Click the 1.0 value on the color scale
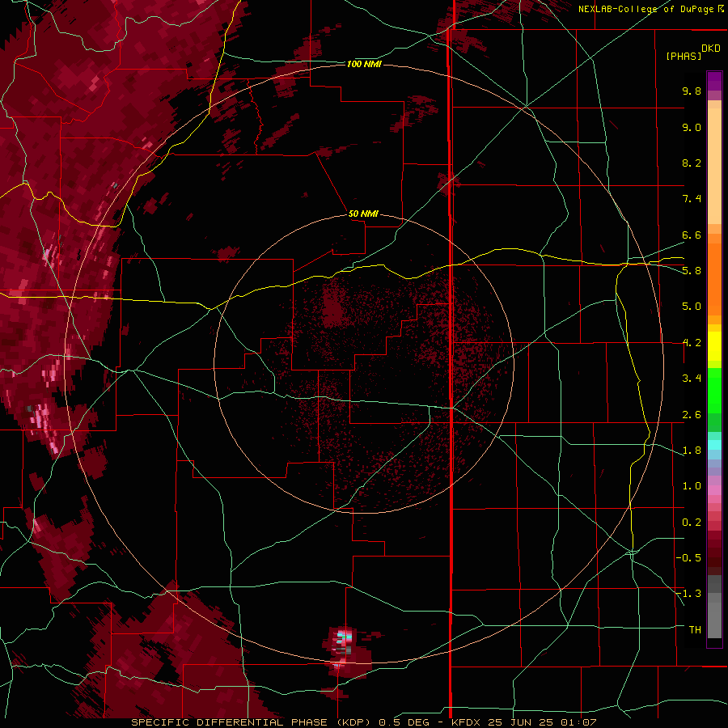This screenshot has width=728, height=728. [x=692, y=486]
